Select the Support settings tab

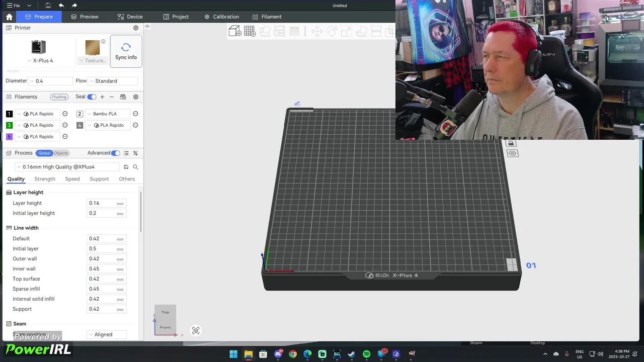[x=99, y=179]
